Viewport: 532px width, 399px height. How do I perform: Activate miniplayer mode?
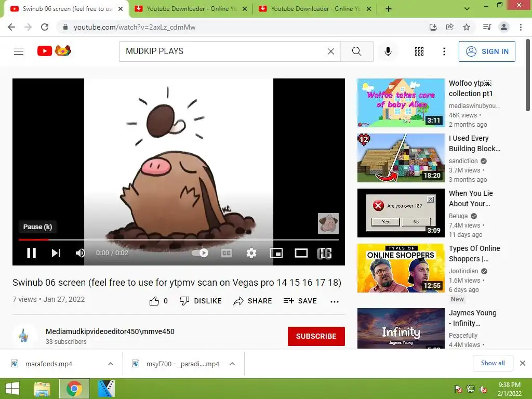[276, 253]
